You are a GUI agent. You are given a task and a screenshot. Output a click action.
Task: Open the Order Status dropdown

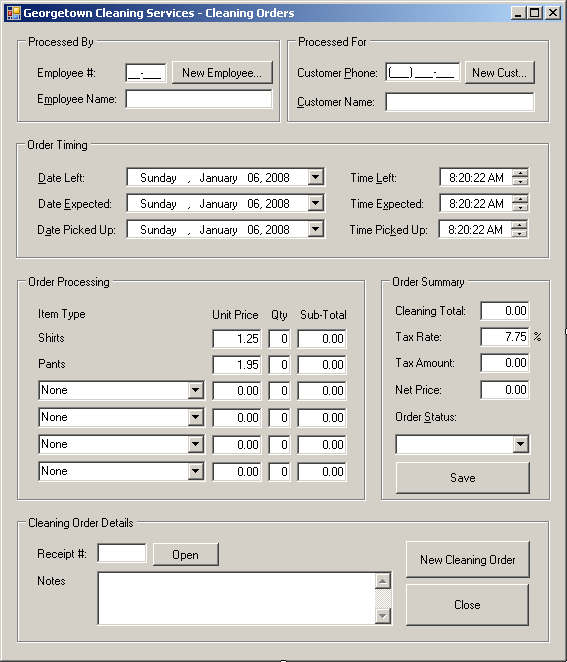pyautogui.click(x=521, y=444)
